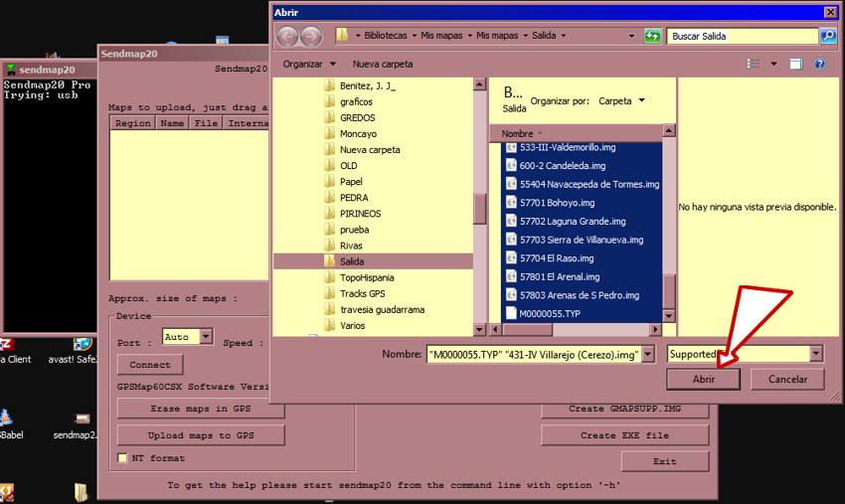Click Upload maps to GPS button
This screenshot has height=504, width=845.
[x=201, y=435]
